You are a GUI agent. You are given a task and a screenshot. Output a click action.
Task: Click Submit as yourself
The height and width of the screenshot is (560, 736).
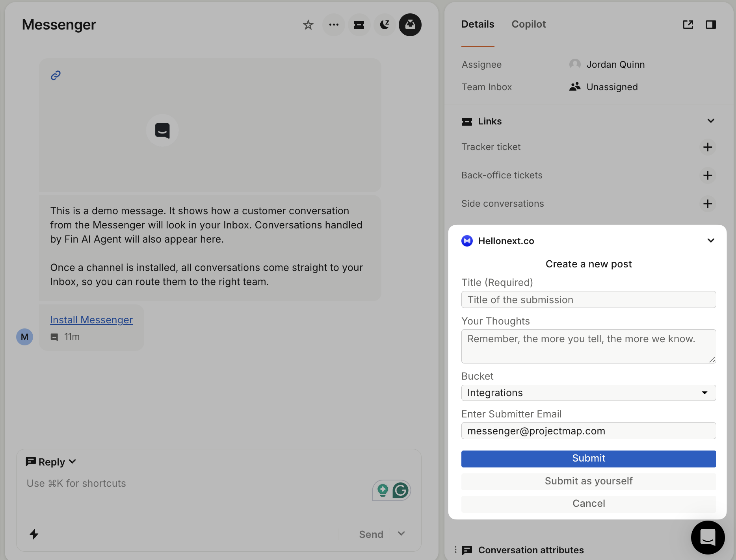coord(589,481)
